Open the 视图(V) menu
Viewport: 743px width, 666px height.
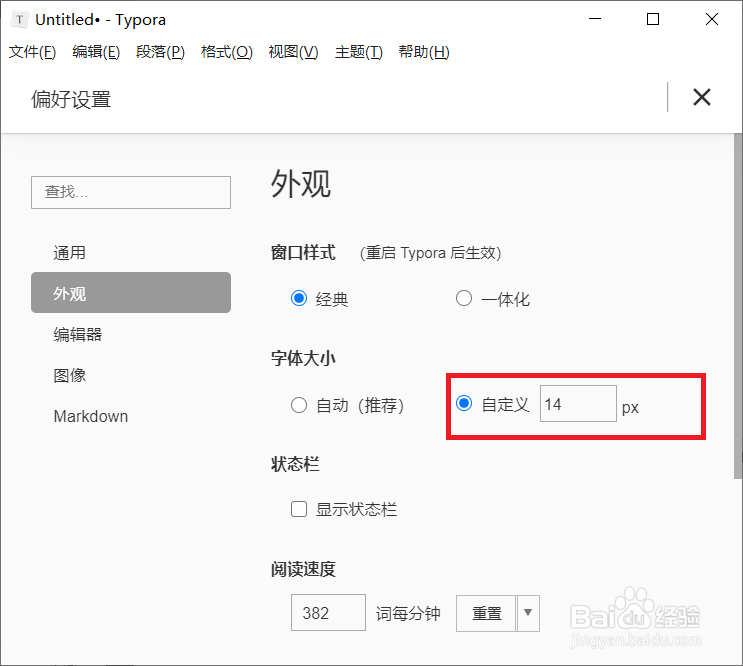293,52
